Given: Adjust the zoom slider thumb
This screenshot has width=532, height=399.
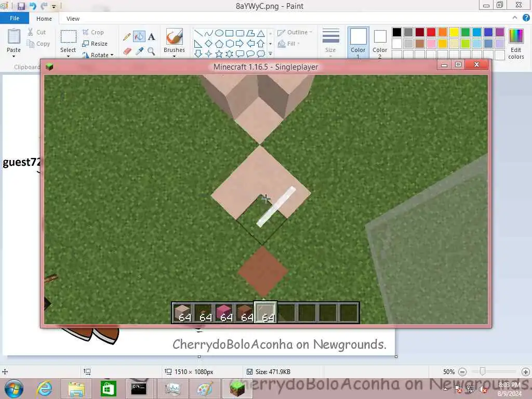Looking at the screenshot, I should [x=483, y=372].
